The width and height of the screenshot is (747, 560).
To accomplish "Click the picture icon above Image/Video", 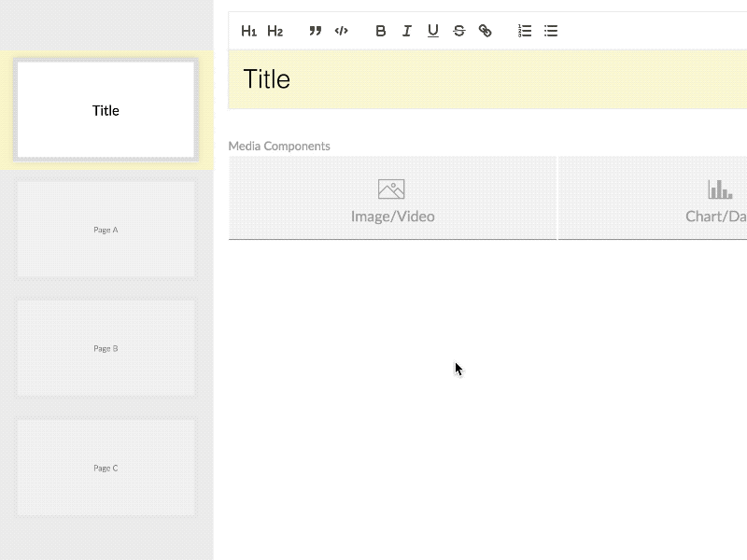I will click(x=391, y=189).
